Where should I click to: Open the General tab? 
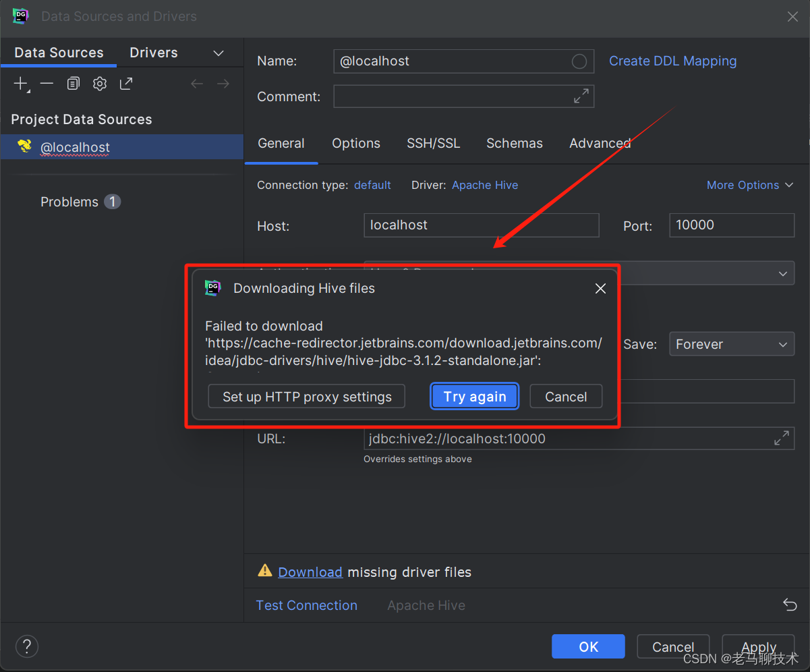click(281, 143)
